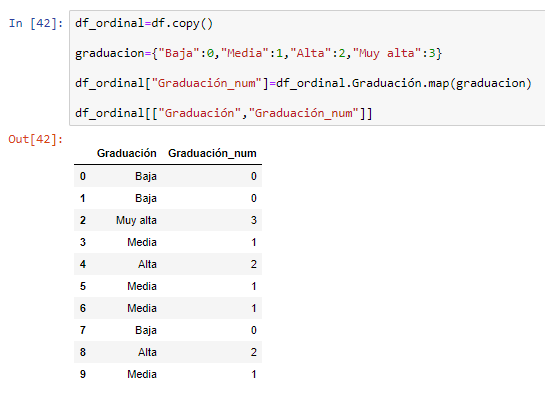
Task: Click the Graduación_num value 1 in row 6
Action: click(254, 308)
